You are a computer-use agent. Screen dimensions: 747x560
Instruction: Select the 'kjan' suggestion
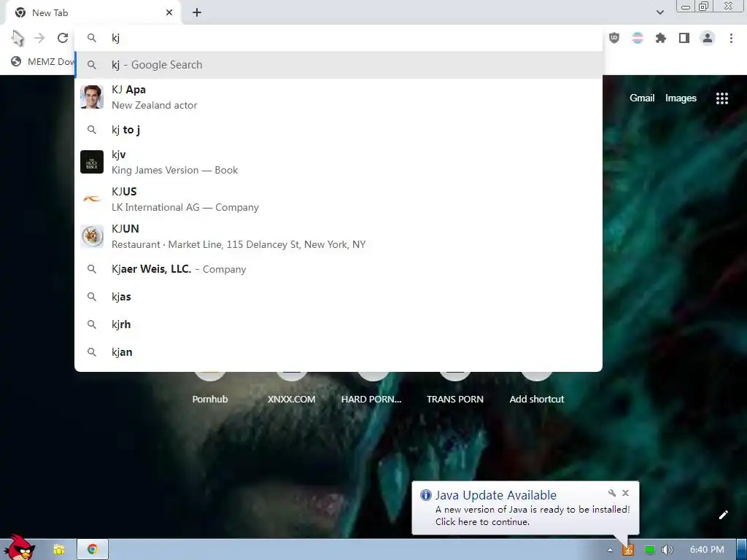(x=338, y=352)
